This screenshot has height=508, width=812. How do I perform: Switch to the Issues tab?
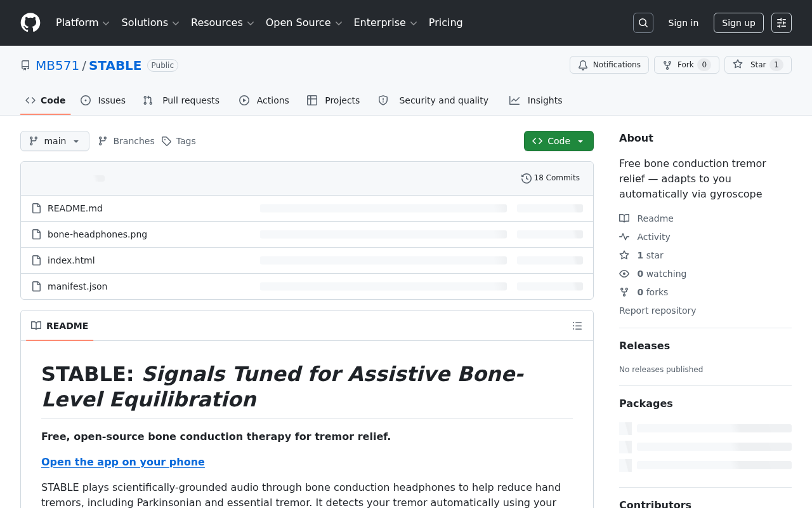(103, 100)
